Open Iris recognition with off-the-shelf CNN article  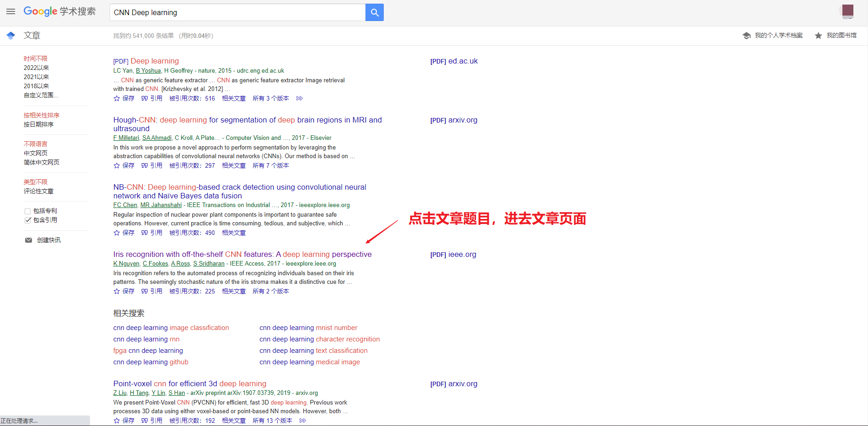point(242,254)
